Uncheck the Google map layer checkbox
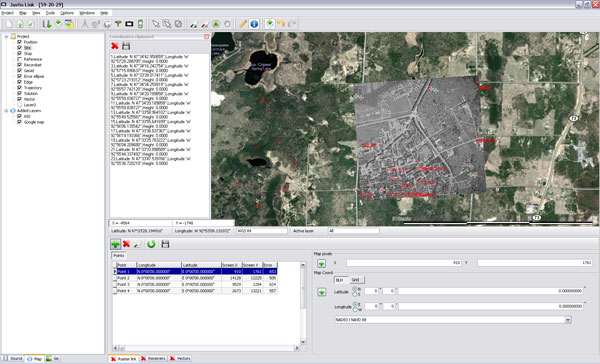Image resolution: width=600 pixels, height=364 pixels. 19,122
